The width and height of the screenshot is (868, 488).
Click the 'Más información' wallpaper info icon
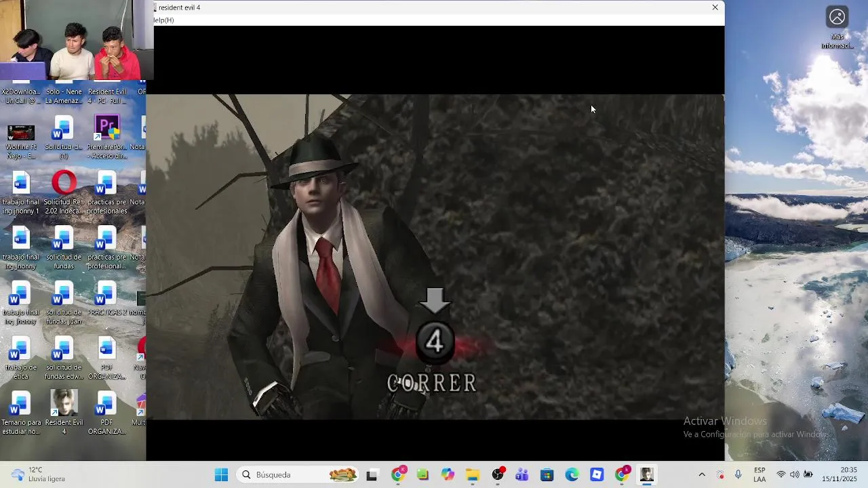[837, 28]
